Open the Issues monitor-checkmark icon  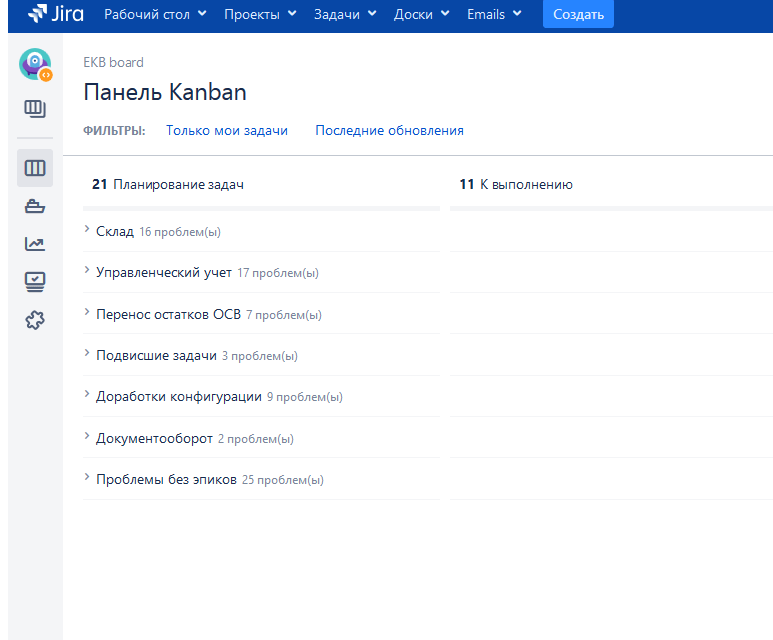coord(35,282)
